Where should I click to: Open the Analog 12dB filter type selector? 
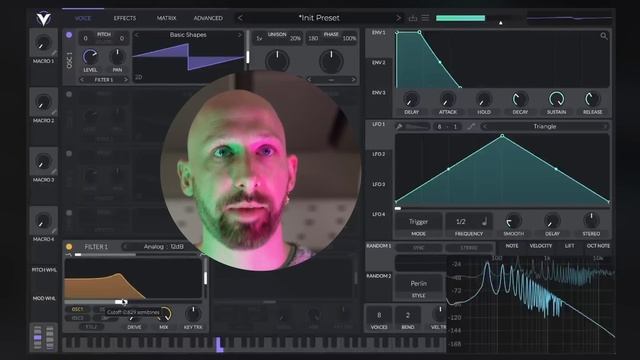(163, 247)
